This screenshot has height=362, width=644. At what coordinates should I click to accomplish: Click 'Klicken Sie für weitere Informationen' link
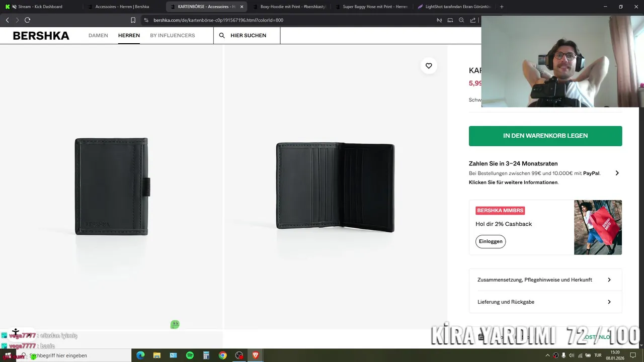tap(513, 183)
